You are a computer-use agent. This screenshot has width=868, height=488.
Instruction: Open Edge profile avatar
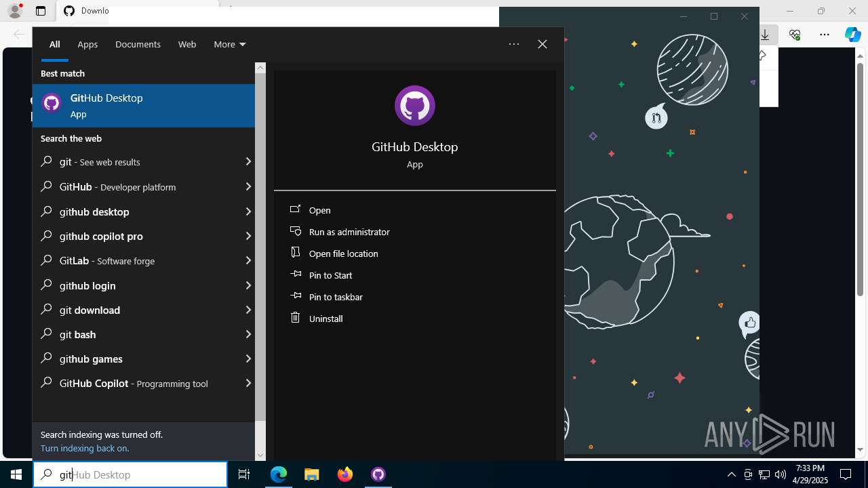(x=14, y=11)
